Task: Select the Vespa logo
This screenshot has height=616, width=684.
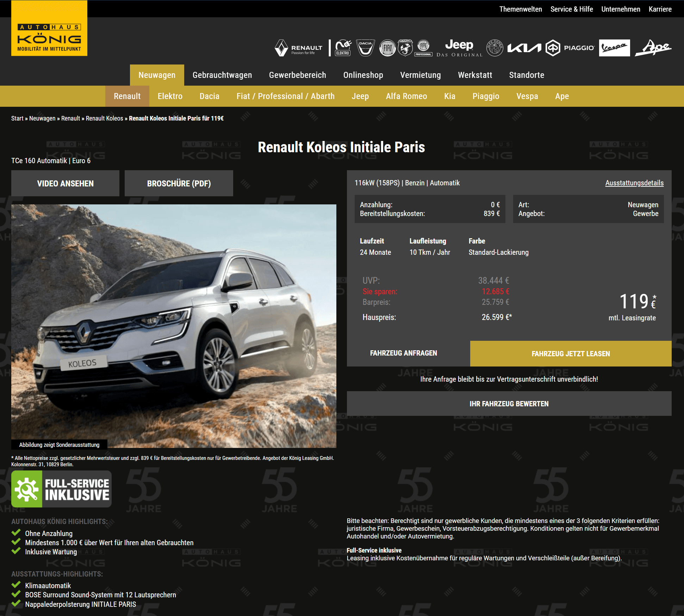Action: pos(615,48)
